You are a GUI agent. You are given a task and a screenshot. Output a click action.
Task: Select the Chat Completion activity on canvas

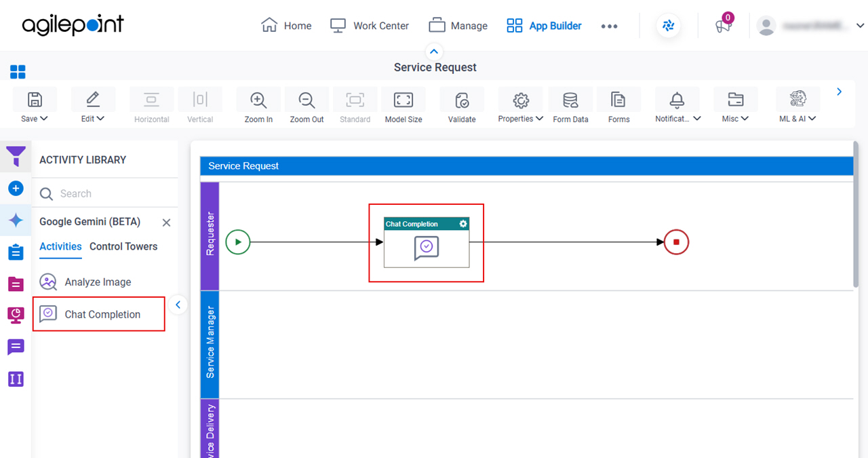pyautogui.click(x=427, y=243)
